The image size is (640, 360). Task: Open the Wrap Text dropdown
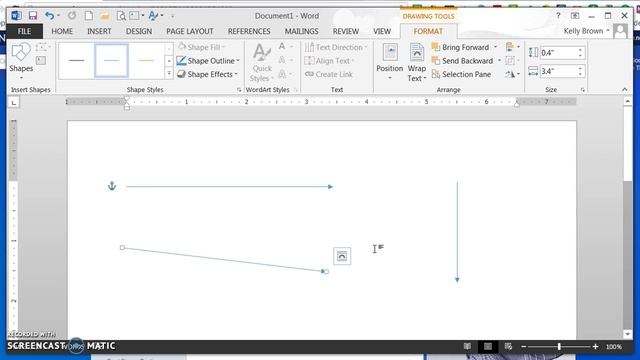click(417, 62)
